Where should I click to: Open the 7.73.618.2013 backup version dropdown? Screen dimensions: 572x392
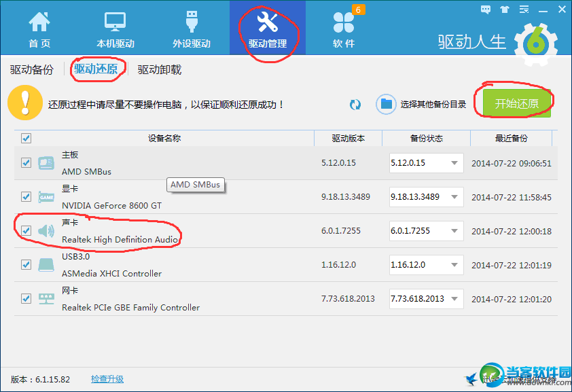tap(427, 299)
